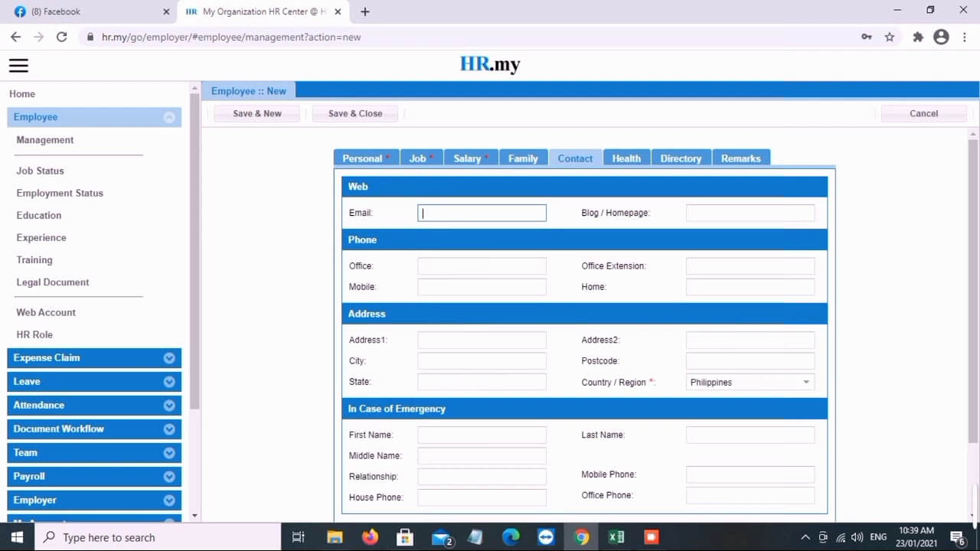This screenshot has width=980, height=551.
Task: Open the browser Extensions icon
Action: [x=917, y=37]
